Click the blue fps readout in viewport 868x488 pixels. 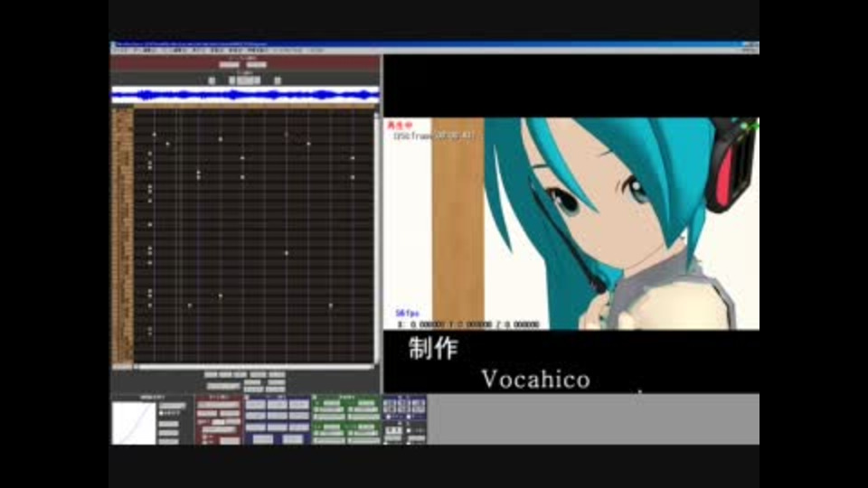tap(407, 314)
